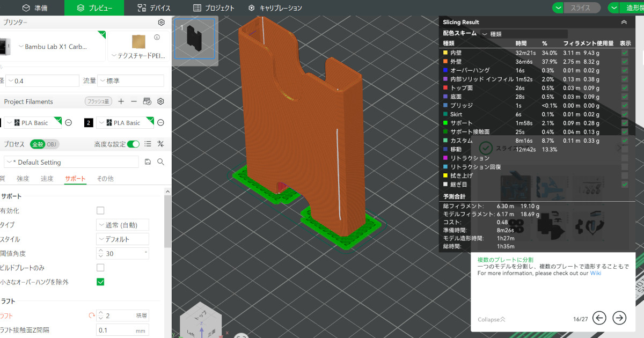This screenshot has width=644, height=338.
Task: Open the Wiki link in the tip box
Action: [x=595, y=273]
